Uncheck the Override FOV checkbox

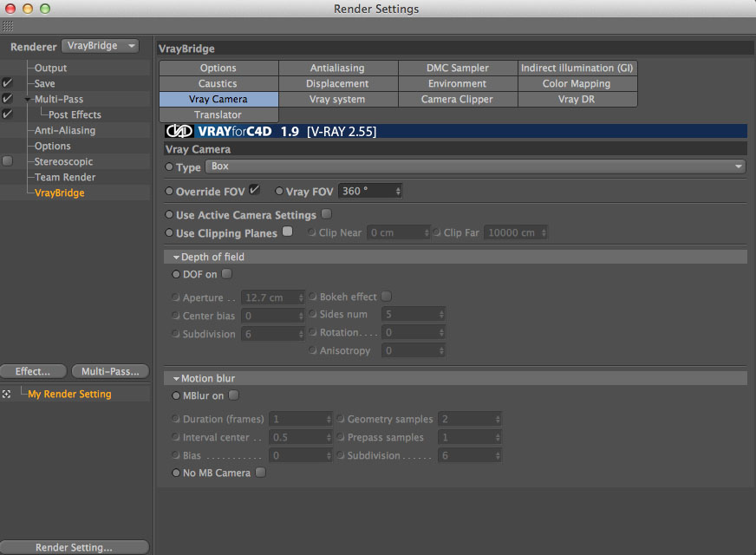(255, 190)
